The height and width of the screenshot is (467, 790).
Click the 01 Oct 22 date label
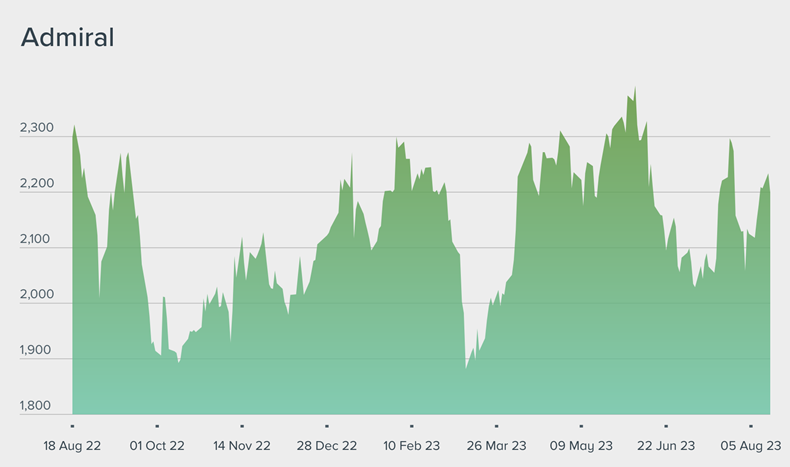(157, 446)
